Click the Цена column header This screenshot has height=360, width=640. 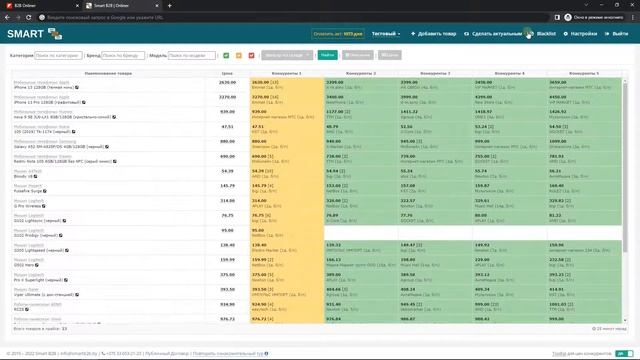click(227, 73)
